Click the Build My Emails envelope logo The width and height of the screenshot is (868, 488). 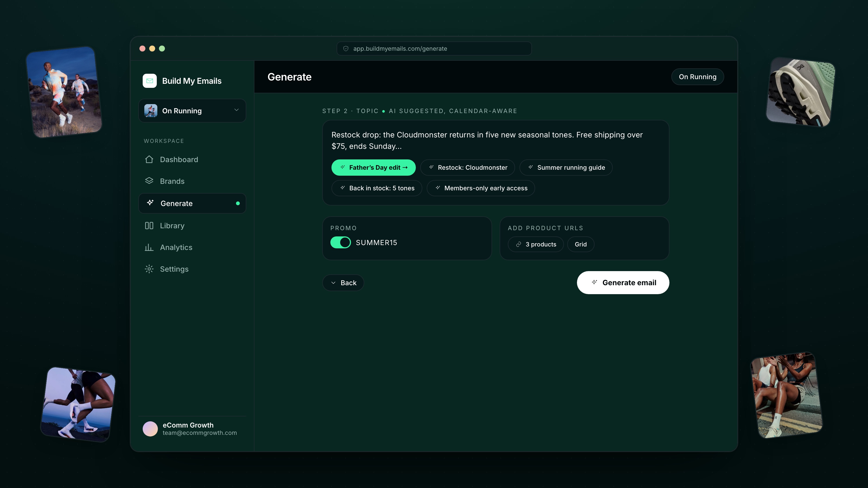(150, 81)
